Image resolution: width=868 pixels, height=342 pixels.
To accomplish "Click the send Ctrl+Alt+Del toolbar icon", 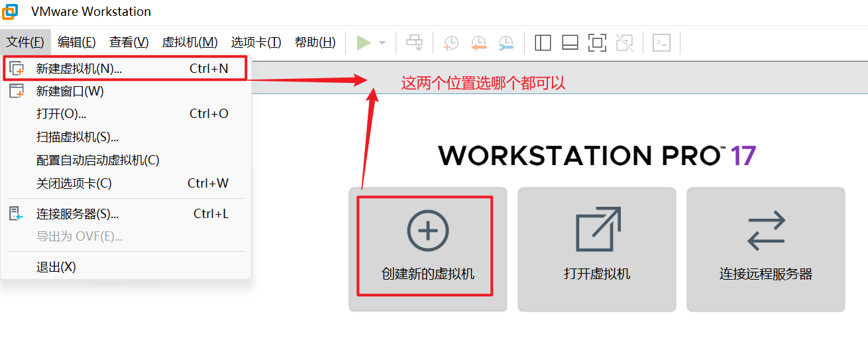I will coord(415,42).
